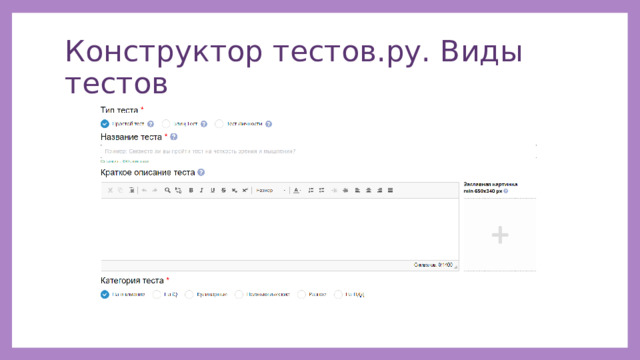Image resolution: width=640 pixels, height=360 pixels.
Task: Click the editor resize handle at its corner
Action: [x=456, y=267]
